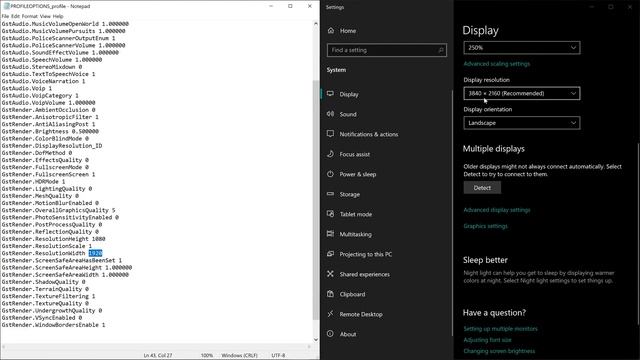
Task: Click the Sound speaker icon
Action: tap(330, 114)
